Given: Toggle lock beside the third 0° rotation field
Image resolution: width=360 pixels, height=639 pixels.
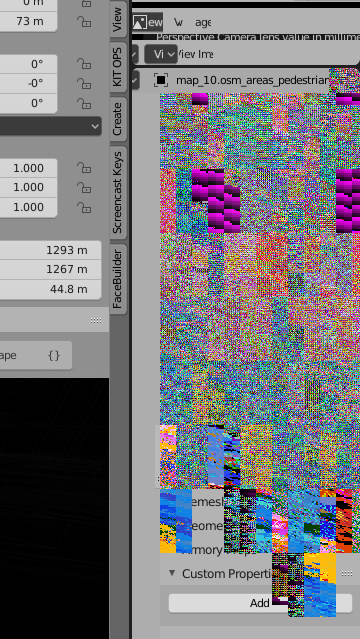Looking at the screenshot, I should coord(84,103).
